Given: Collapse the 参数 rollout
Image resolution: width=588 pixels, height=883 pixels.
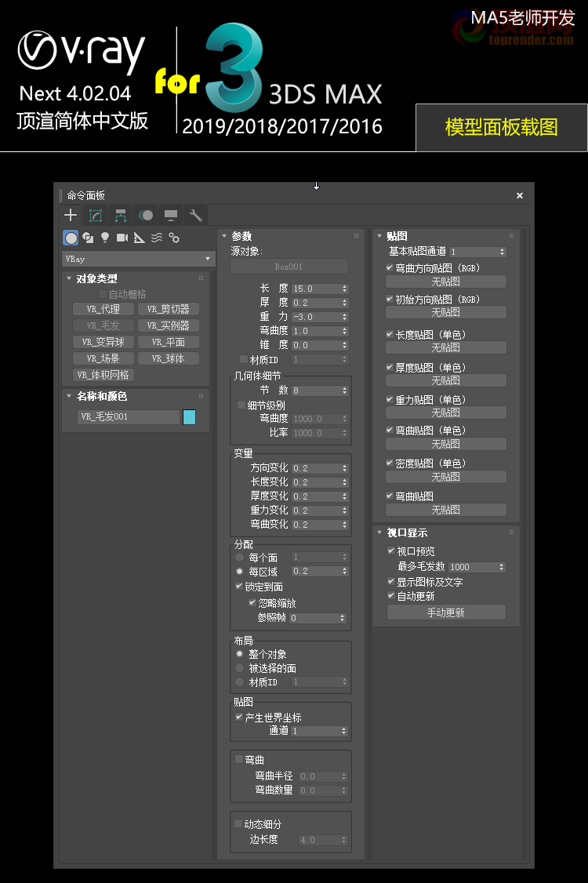Looking at the screenshot, I should pyautogui.click(x=224, y=236).
